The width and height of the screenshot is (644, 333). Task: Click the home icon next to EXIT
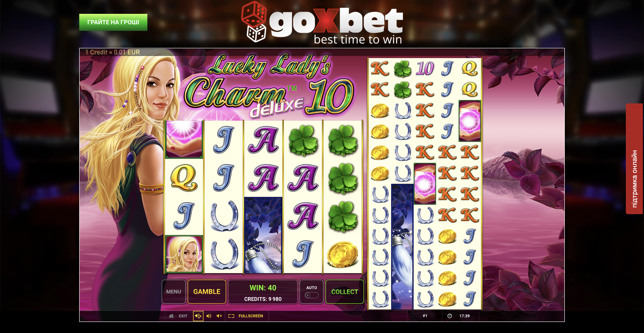[171, 316]
